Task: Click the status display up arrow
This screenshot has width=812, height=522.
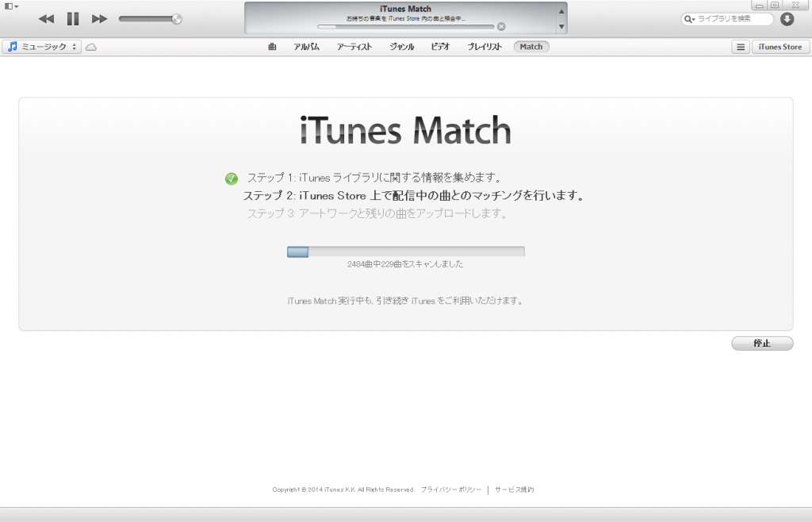Action: click(x=561, y=11)
